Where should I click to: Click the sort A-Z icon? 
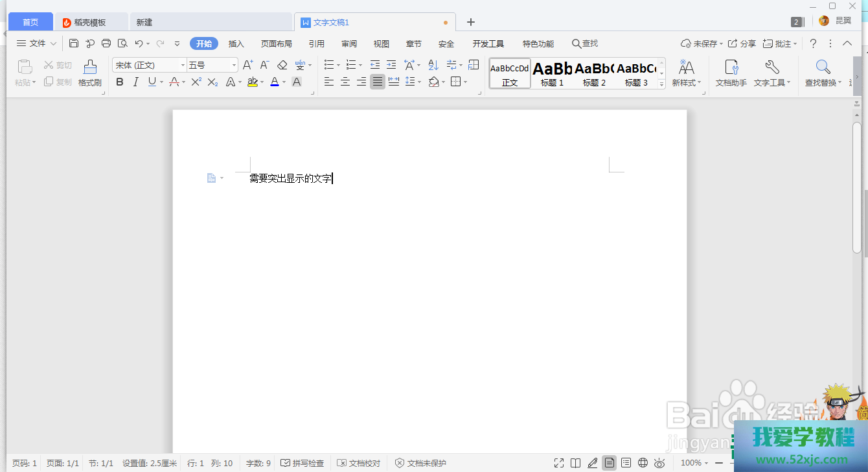coord(433,65)
